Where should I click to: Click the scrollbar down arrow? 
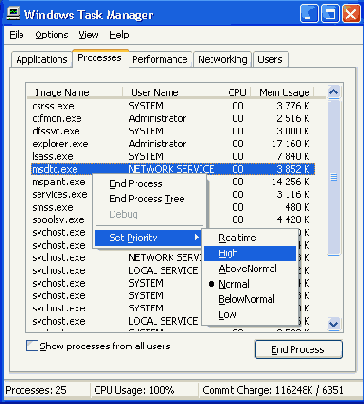click(x=334, y=324)
